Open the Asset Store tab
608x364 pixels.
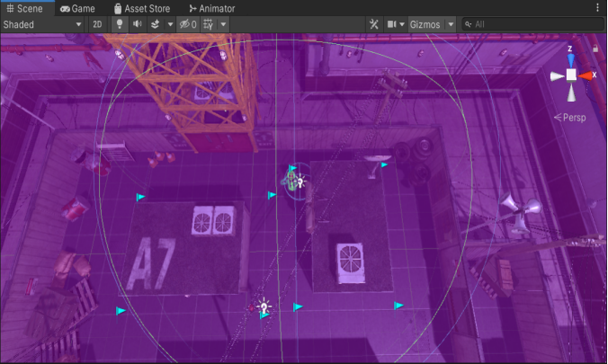tap(142, 8)
